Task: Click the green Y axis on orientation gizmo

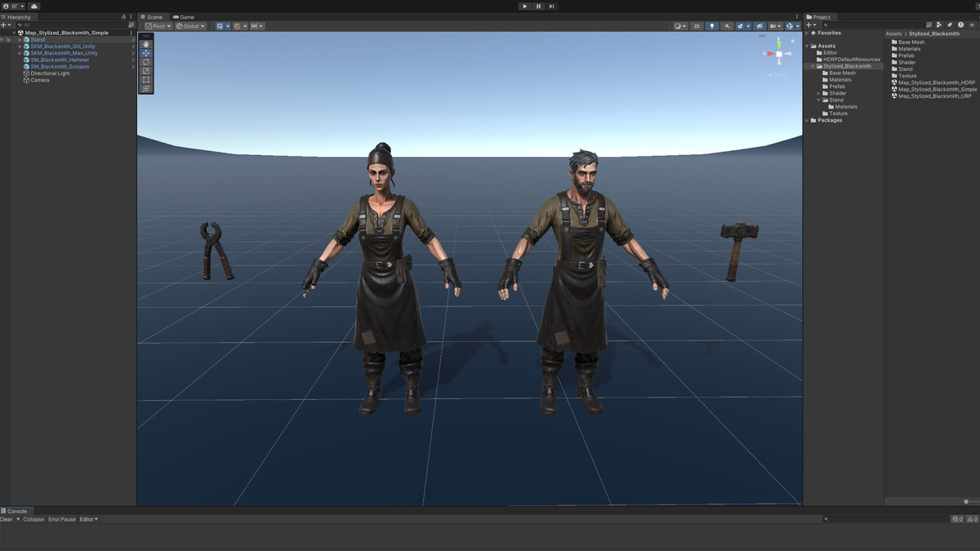Action: tap(779, 45)
